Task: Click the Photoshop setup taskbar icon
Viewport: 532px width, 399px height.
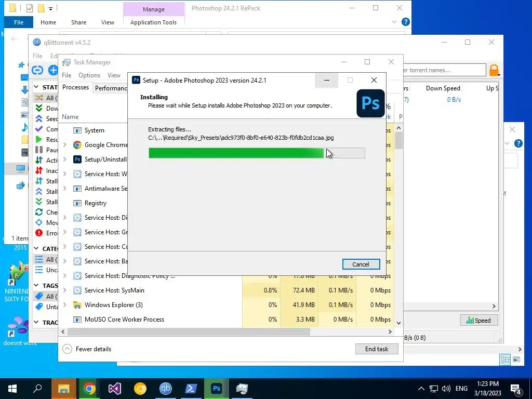Action: click(x=217, y=389)
